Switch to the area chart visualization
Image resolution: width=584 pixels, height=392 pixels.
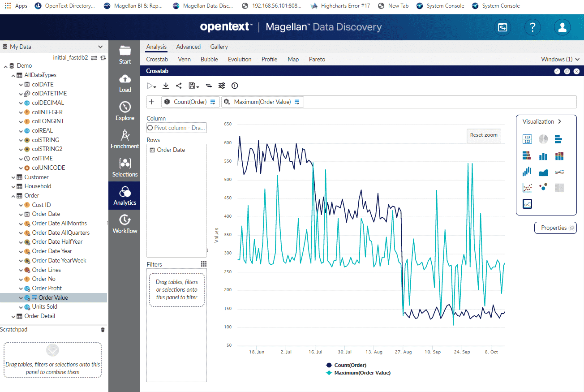point(543,172)
